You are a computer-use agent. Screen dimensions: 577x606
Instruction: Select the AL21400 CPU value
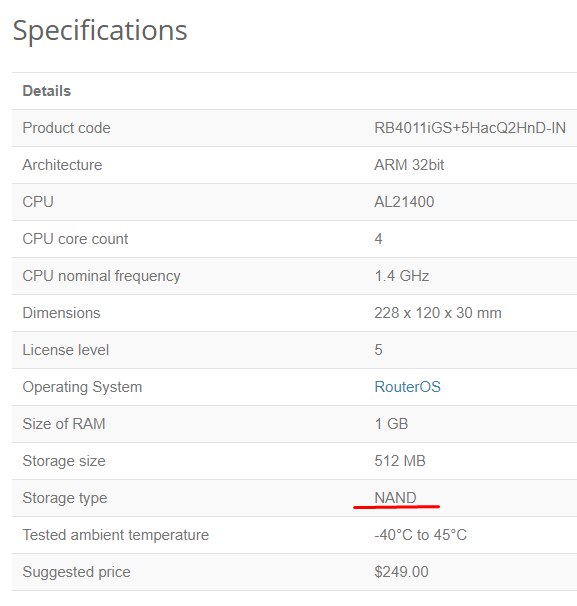tap(404, 202)
